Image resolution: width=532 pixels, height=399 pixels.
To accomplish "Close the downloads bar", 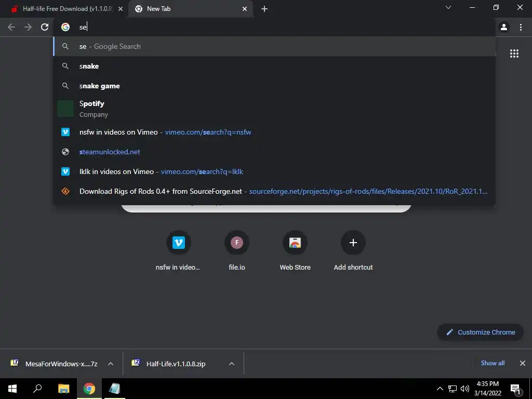I will pyautogui.click(x=523, y=363).
